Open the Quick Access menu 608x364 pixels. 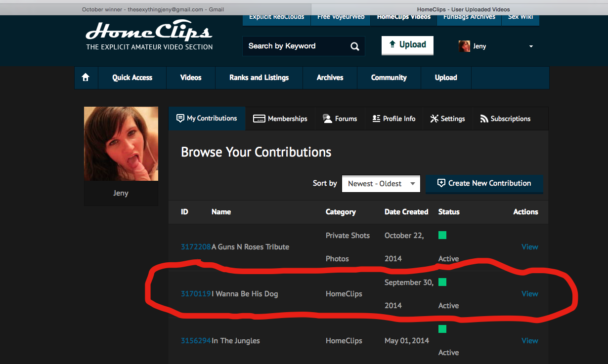(x=132, y=78)
